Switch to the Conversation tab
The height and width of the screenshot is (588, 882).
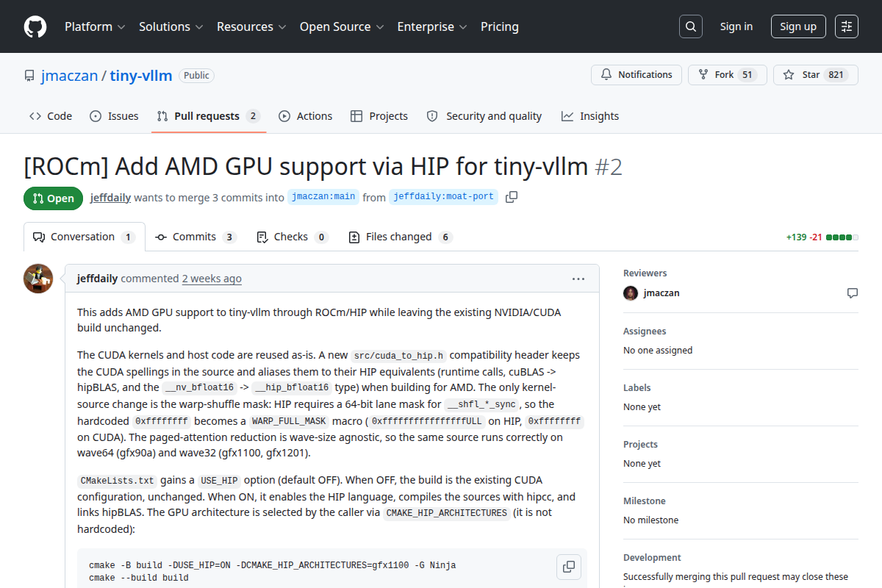coord(85,237)
